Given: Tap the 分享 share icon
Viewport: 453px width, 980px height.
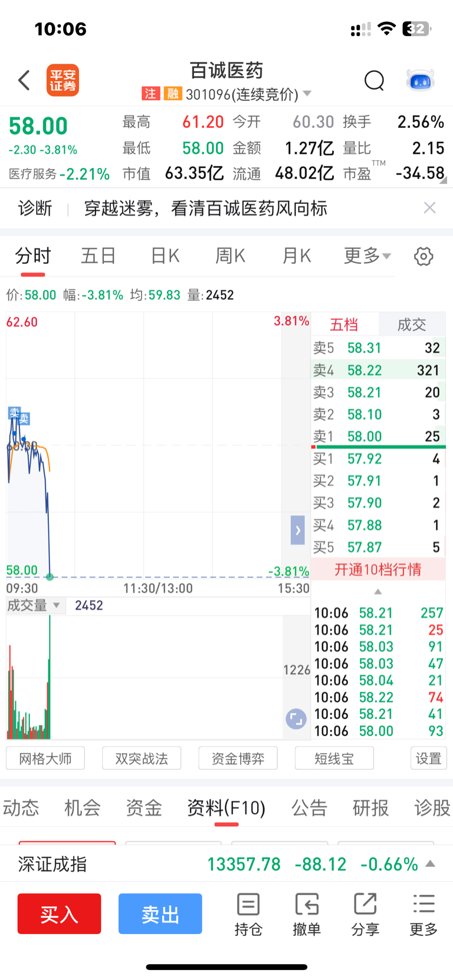Looking at the screenshot, I should [365, 915].
